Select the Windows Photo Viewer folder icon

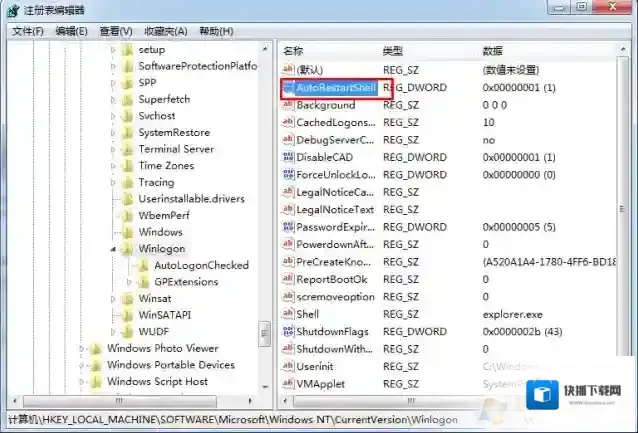95,348
